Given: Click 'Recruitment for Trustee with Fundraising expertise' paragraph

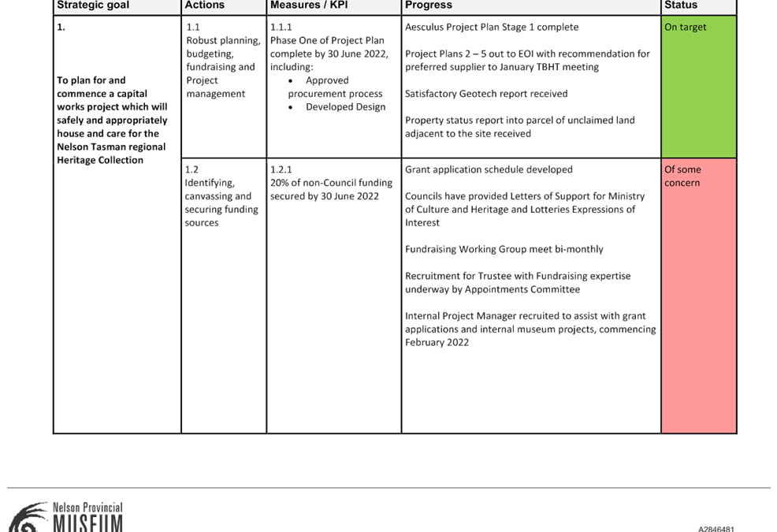Looking at the screenshot, I should click(518, 283).
